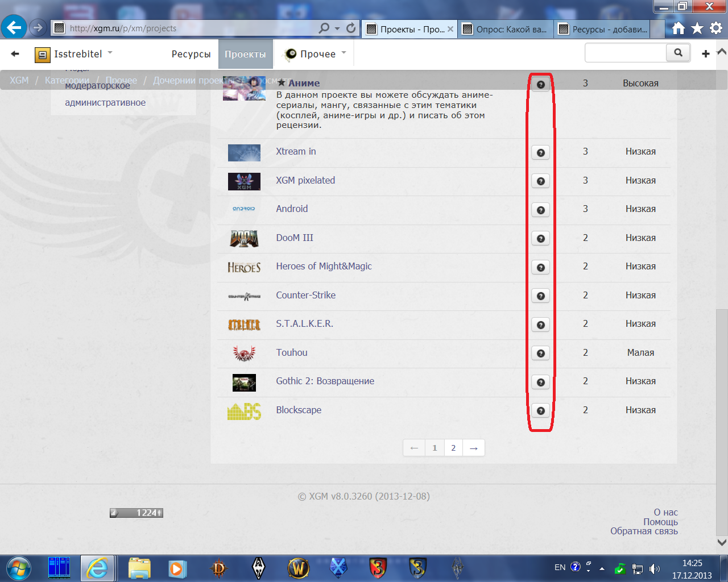Open the Blockscape project link
Viewport: 728px width, 582px height.
(x=299, y=410)
